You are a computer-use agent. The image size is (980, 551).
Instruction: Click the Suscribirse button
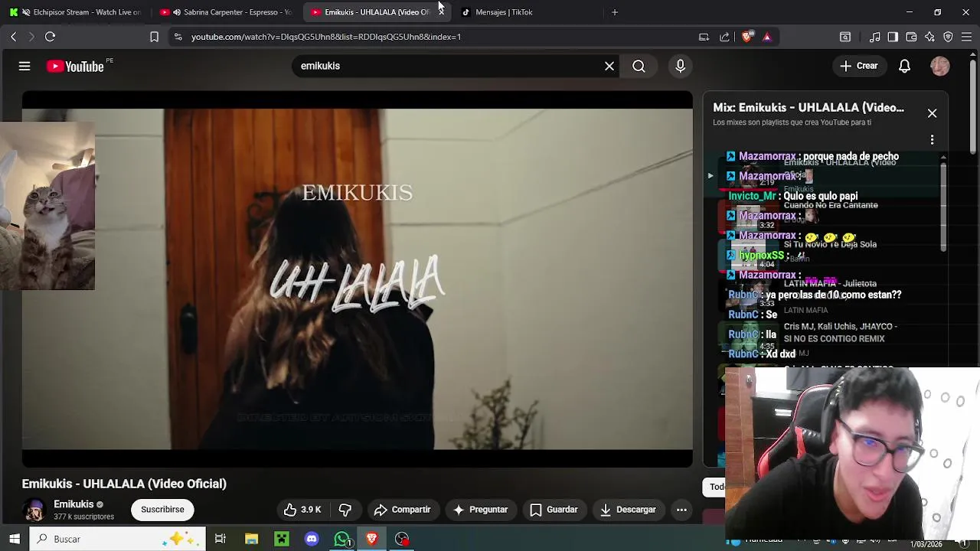[162, 510]
